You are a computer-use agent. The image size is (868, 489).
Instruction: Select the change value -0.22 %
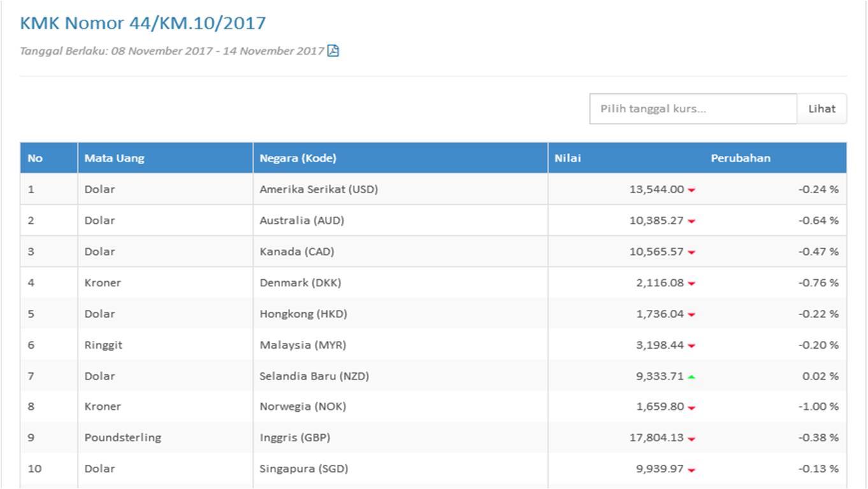coord(818,314)
